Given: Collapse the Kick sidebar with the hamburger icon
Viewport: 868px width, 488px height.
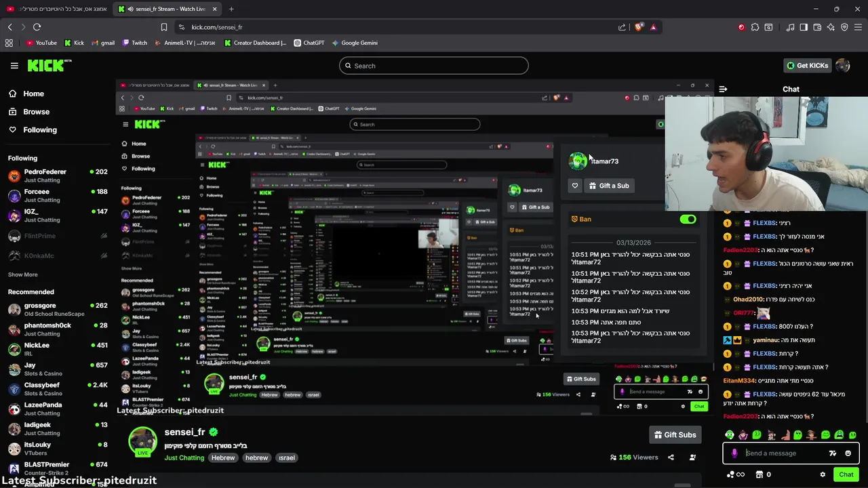Looking at the screenshot, I should pyautogui.click(x=14, y=66).
